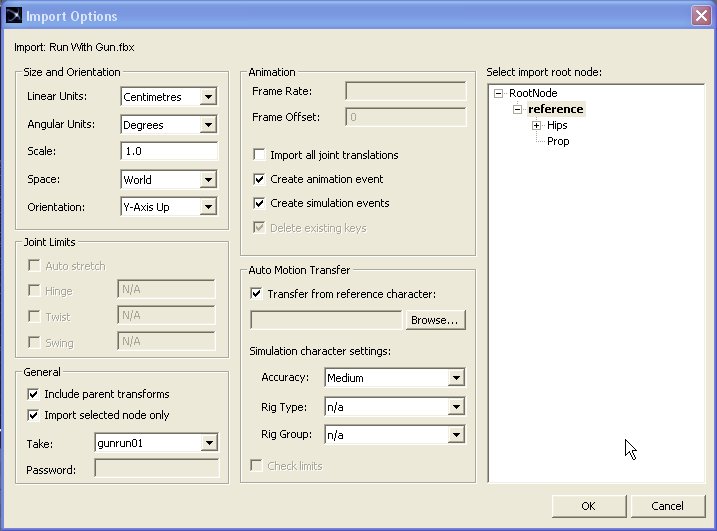Enable Import all joint translations
This screenshot has width=717, height=531.
pos(259,155)
